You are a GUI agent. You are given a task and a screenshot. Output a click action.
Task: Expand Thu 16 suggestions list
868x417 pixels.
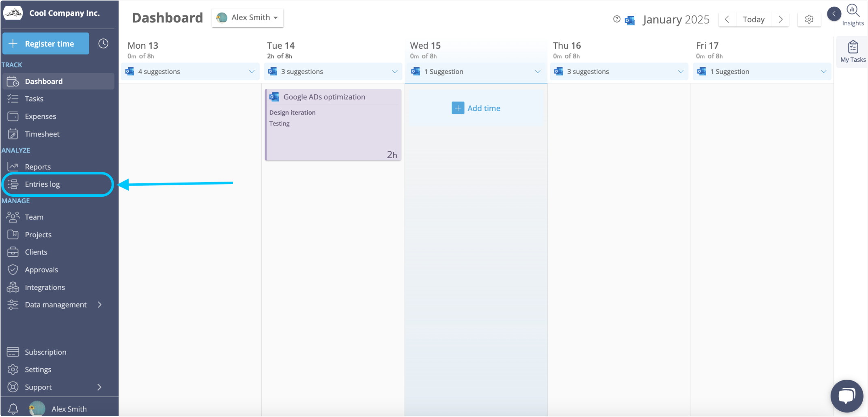coord(680,72)
